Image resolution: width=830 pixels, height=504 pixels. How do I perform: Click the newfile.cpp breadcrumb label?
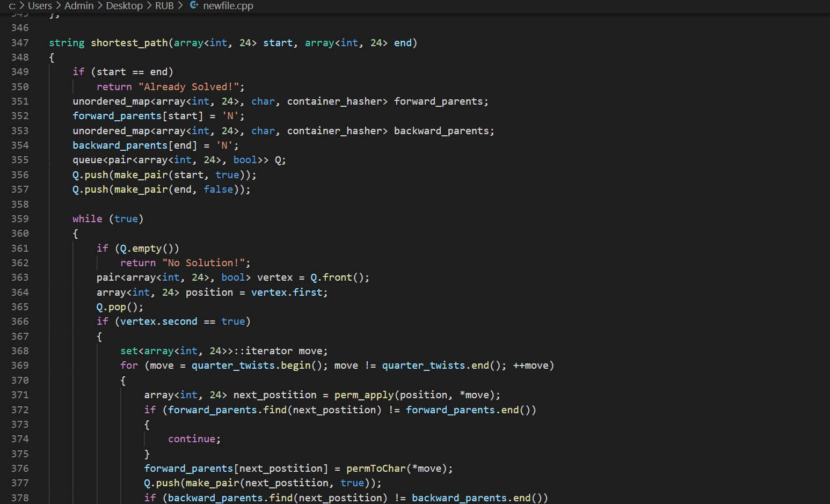click(228, 6)
